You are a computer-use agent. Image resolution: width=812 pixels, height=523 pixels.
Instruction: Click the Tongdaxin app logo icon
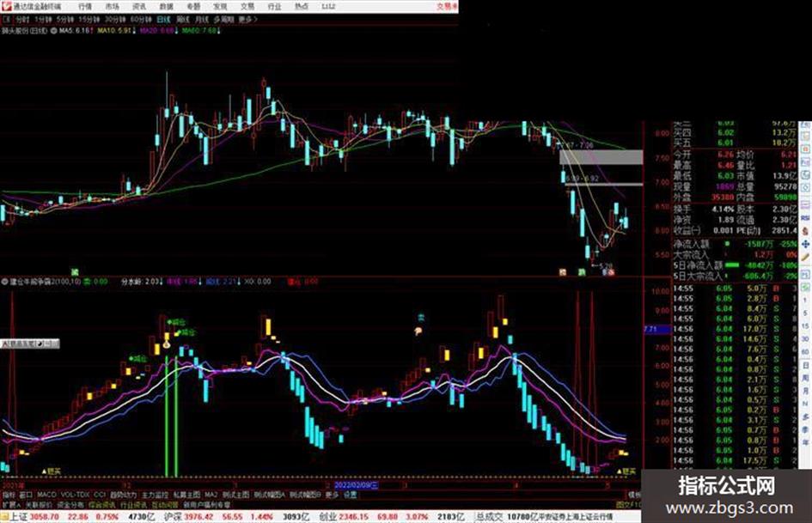coord(6,6)
